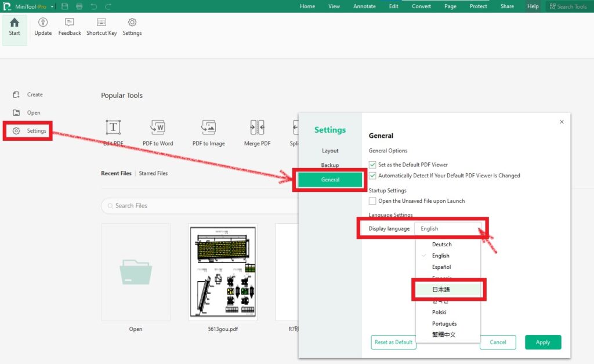The width and height of the screenshot is (594, 364).
Task: Open the Page menu
Action: pos(450,6)
